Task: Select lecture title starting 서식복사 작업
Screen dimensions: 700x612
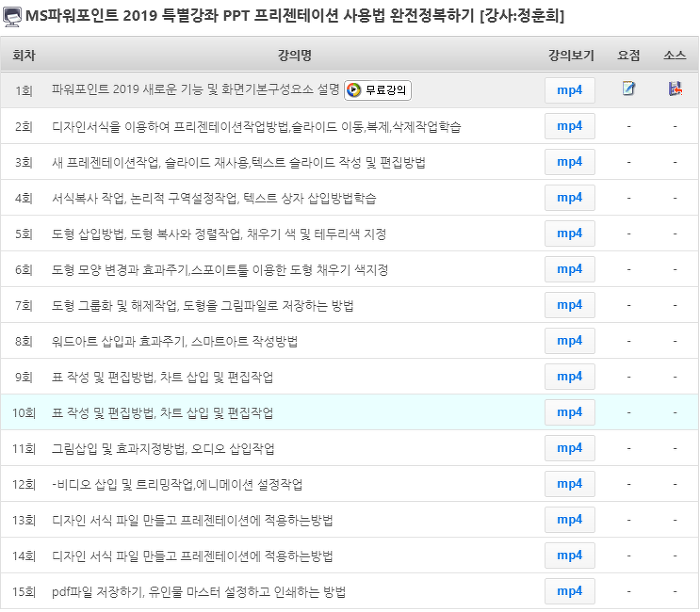Action: click(x=214, y=198)
